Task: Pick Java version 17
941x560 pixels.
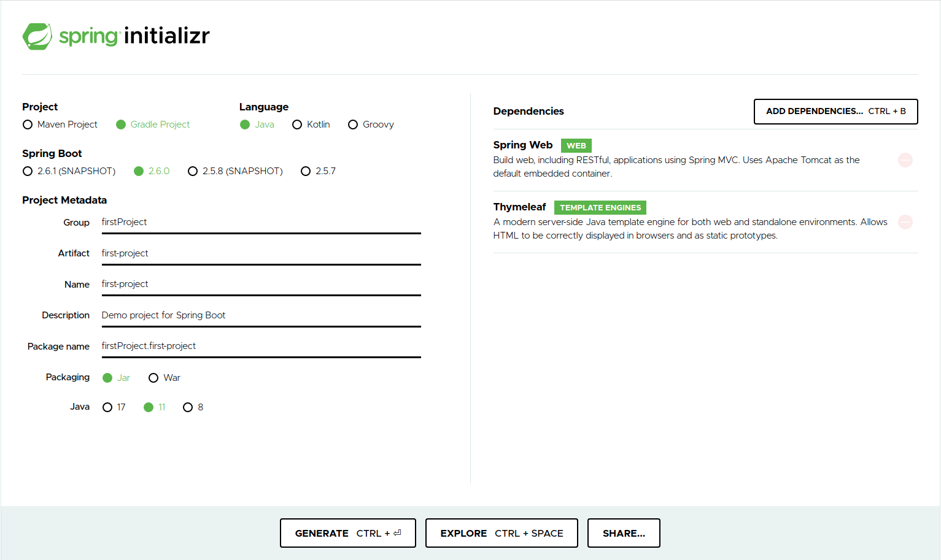Action: (x=114, y=407)
